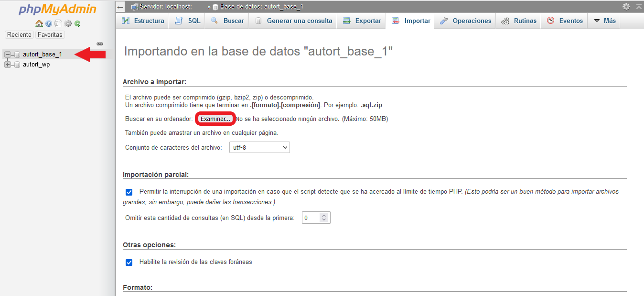Viewport: 644px width, 296px height.
Task: Click the link chain icon in sidebar
Action: (x=100, y=44)
